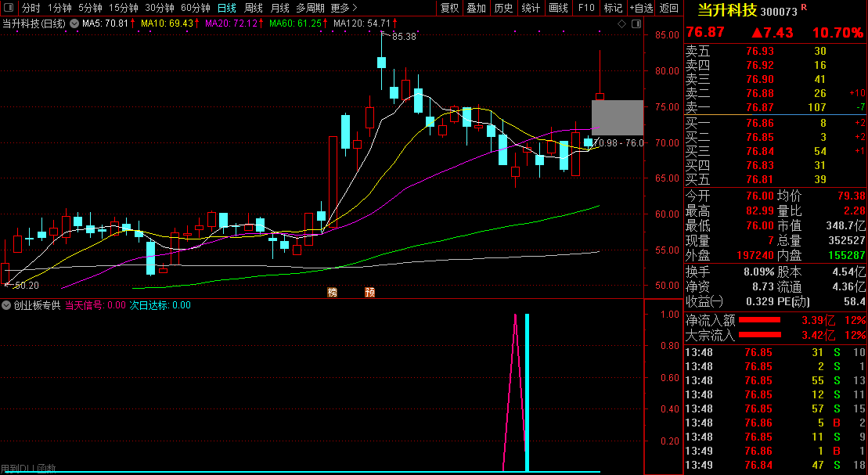Click the red R badge beside stock code
The height and width of the screenshot is (475, 868).
click(804, 7)
